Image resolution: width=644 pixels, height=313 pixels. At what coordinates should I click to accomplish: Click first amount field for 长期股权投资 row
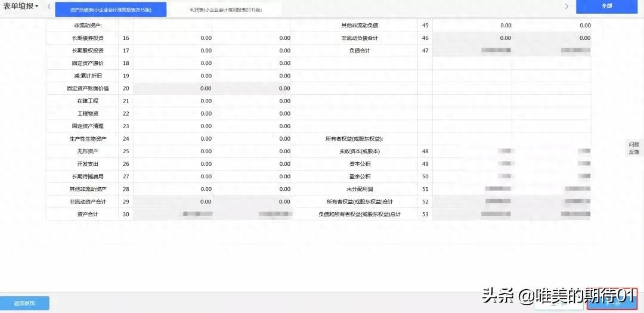[172, 51]
